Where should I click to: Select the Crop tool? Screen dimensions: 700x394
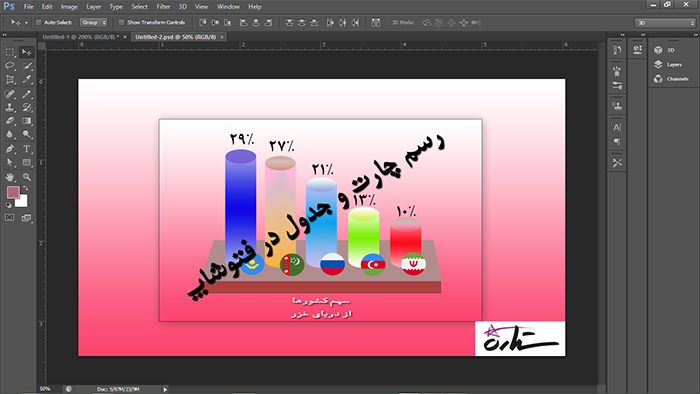9,80
